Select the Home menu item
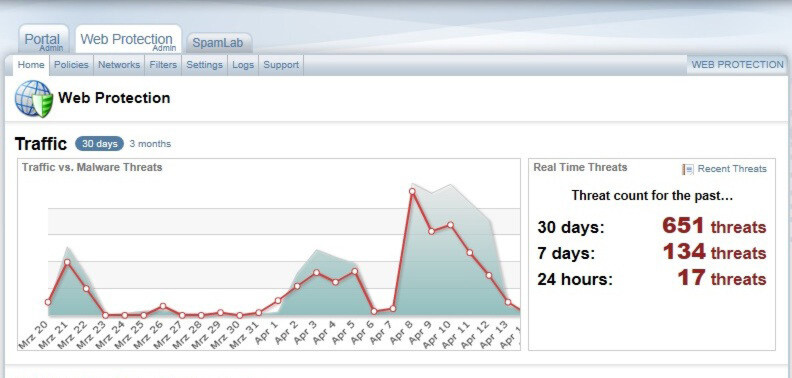 tap(31, 65)
